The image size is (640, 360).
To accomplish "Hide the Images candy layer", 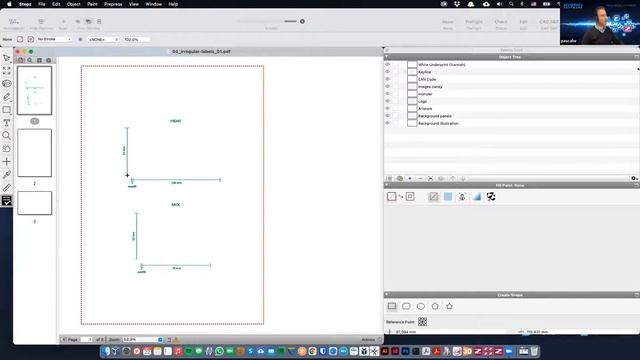I will tap(388, 87).
